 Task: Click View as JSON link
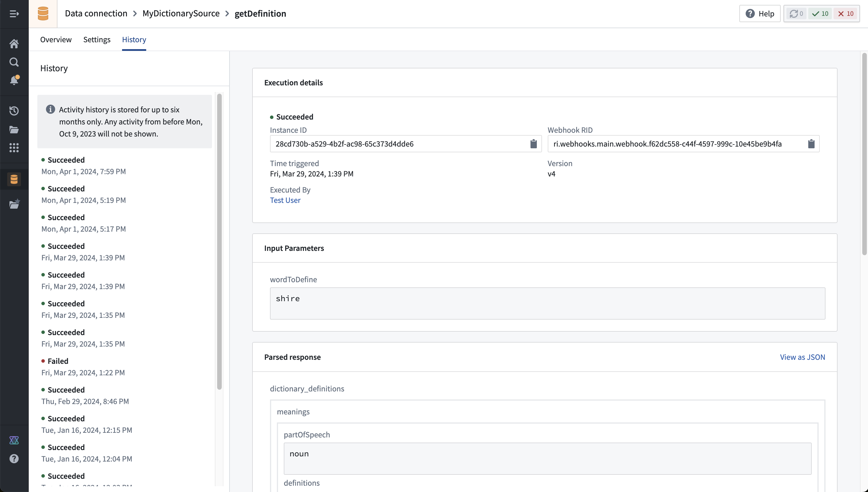click(802, 357)
